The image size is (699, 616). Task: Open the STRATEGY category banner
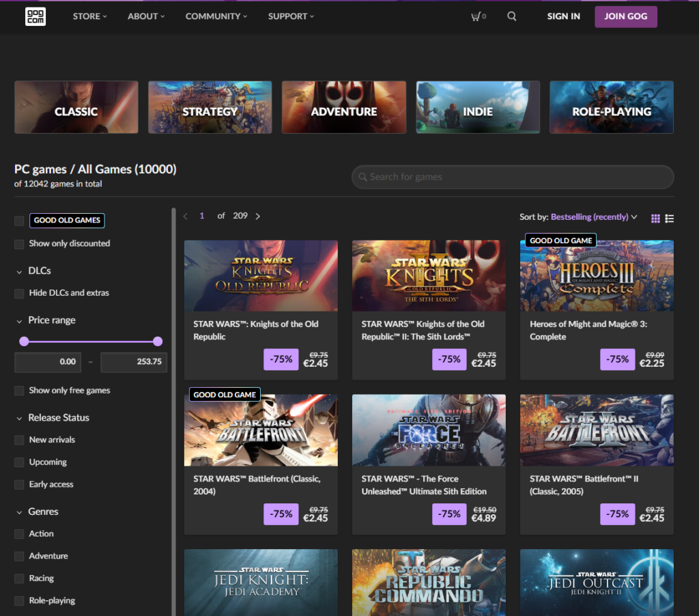click(x=210, y=107)
